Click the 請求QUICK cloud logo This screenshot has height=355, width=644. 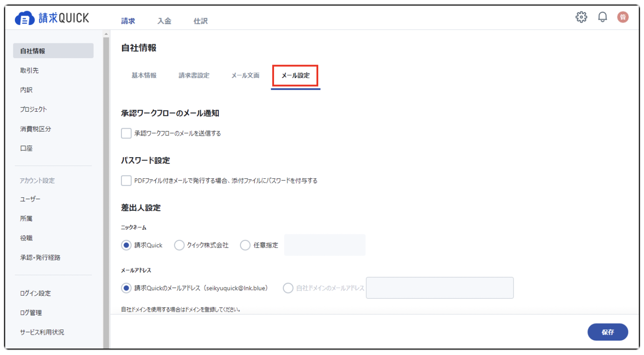[x=25, y=19]
